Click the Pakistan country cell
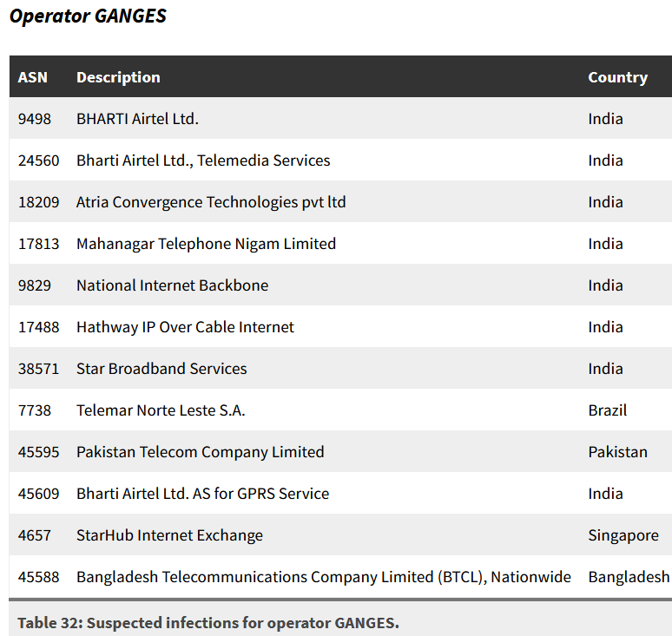The image size is (672, 636). pyautogui.click(x=617, y=452)
